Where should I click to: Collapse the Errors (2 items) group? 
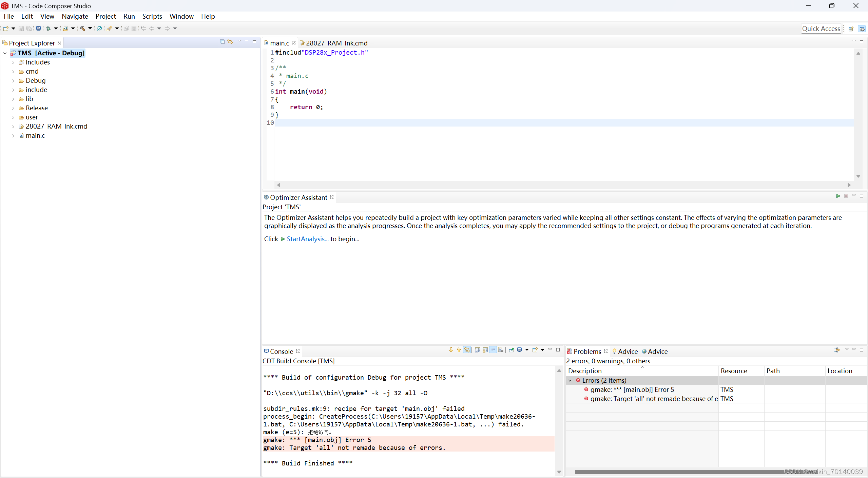(x=570, y=381)
